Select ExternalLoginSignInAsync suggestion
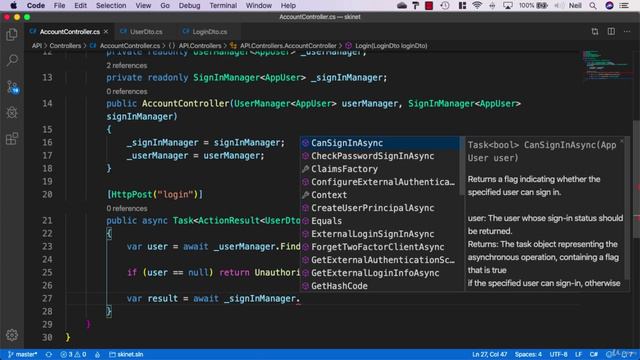Viewport: 640px width, 360px height. [380, 234]
